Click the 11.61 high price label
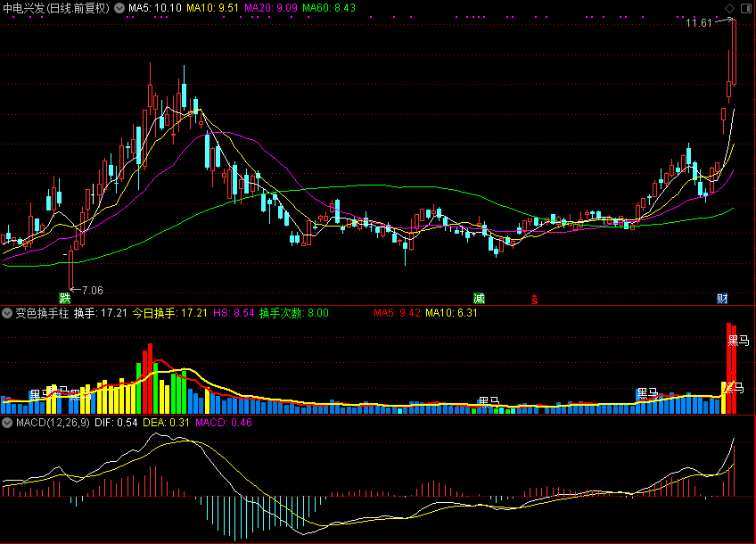Screen dimensions: 756x544 tap(699, 22)
